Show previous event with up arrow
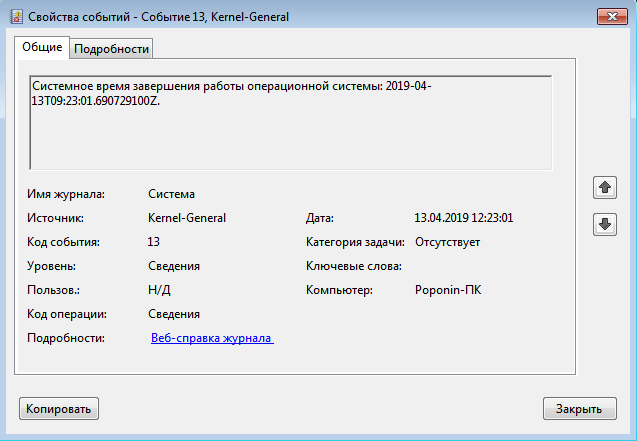Image resolution: width=637 pixels, height=441 pixels. pos(605,188)
